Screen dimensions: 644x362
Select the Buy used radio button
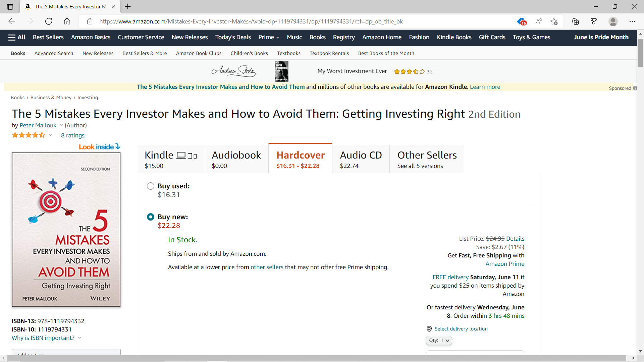tap(151, 186)
